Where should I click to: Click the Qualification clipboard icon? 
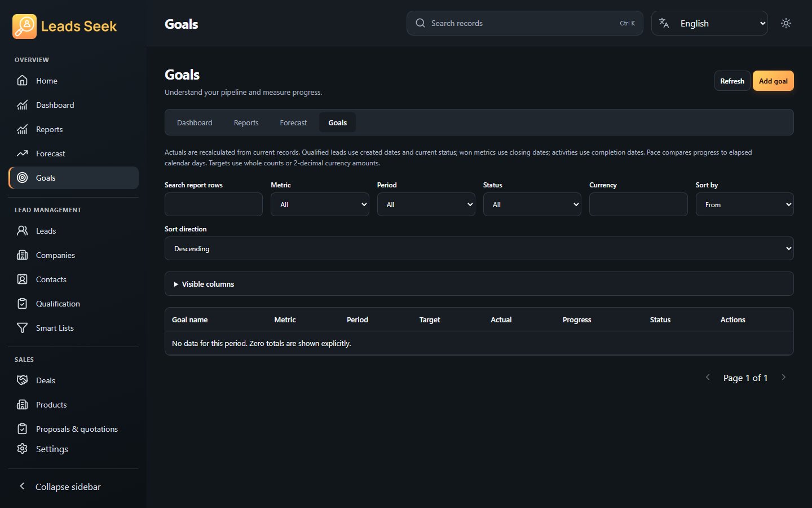23,304
